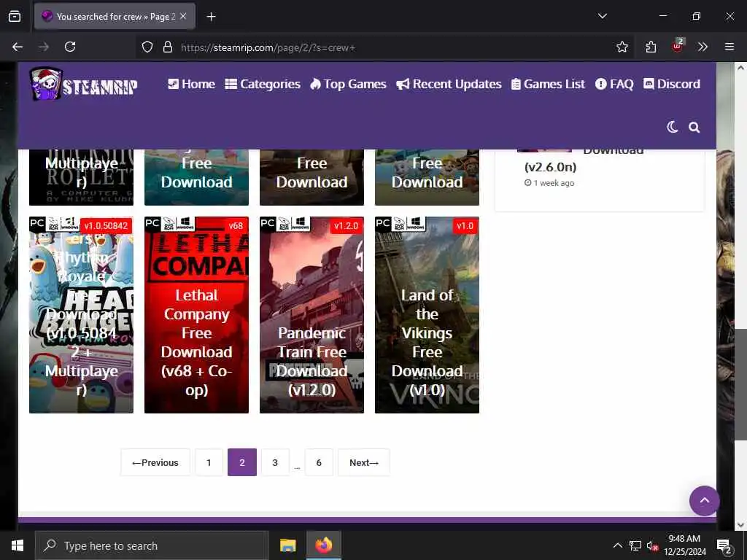
Task: Open the Top Games menu item
Action: tap(348, 85)
